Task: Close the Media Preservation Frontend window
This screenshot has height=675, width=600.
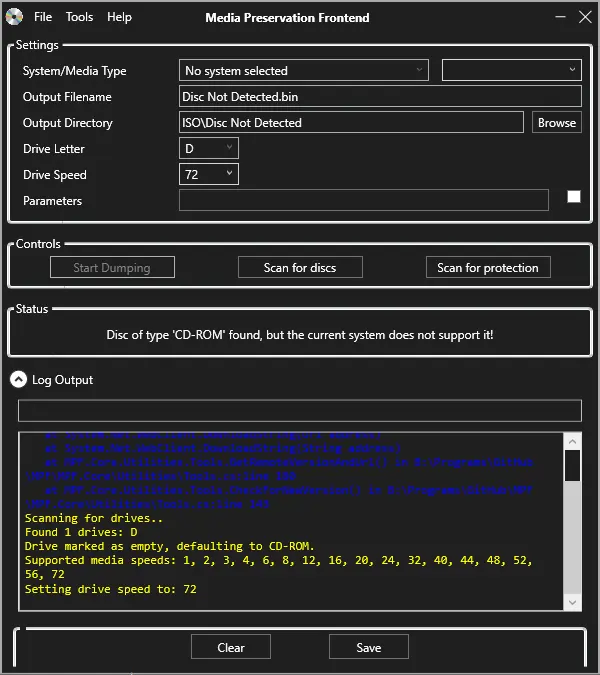Action: coord(585,17)
